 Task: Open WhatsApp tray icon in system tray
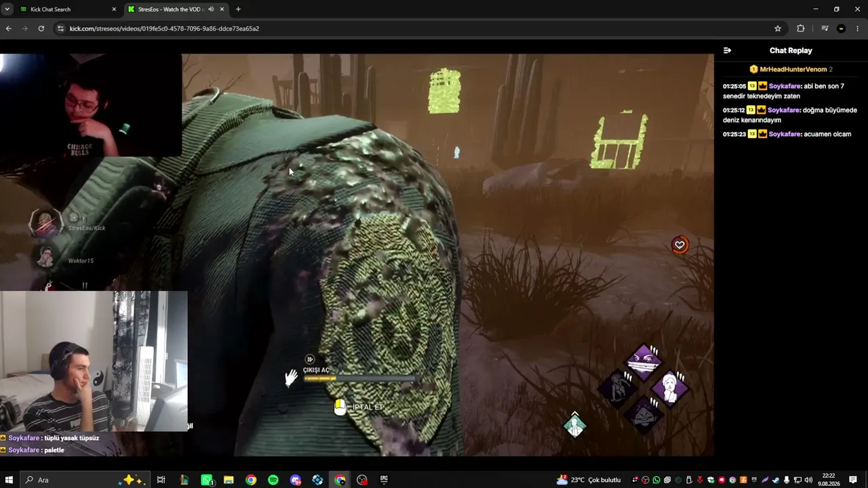pyautogui.click(x=656, y=480)
